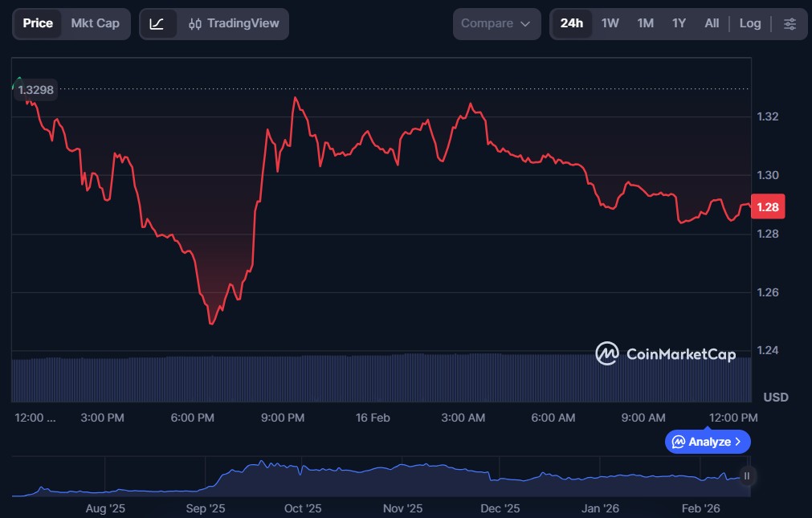Select the line chart view icon
This screenshot has height=518, width=812.
pyautogui.click(x=157, y=24)
